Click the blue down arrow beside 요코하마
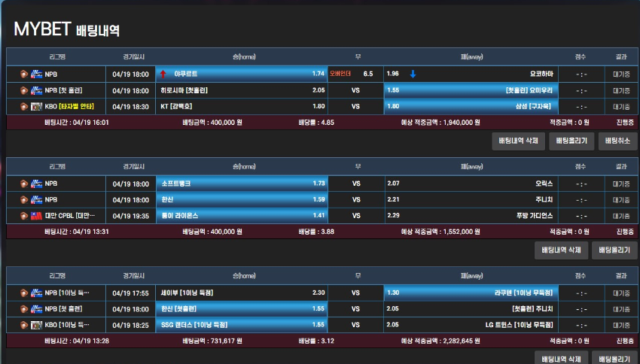 coord(413,74)
